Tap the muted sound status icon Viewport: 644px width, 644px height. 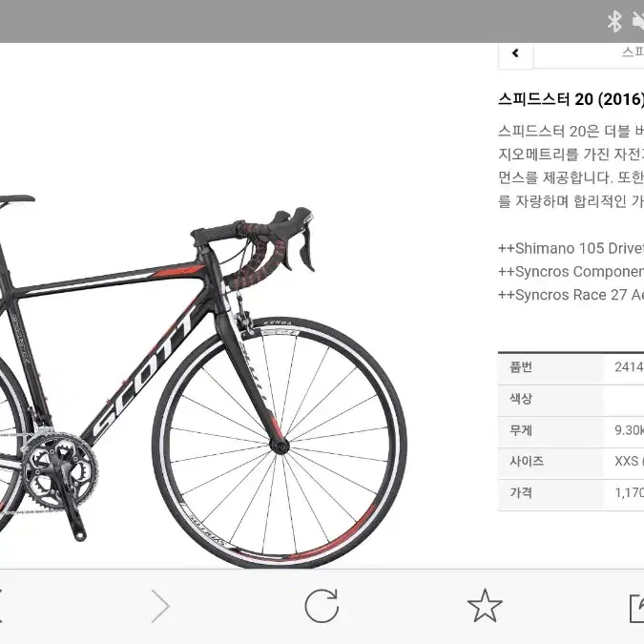pos(638,21)
